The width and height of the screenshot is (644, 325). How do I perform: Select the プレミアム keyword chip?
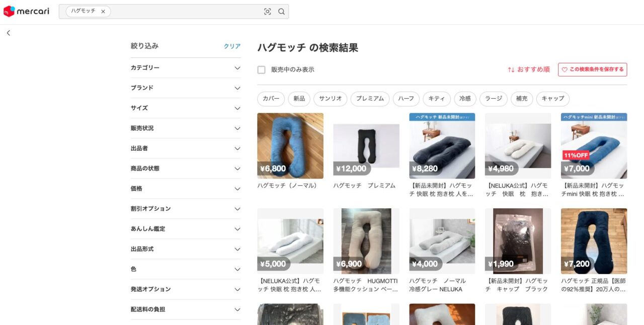(x=370, y=99)
